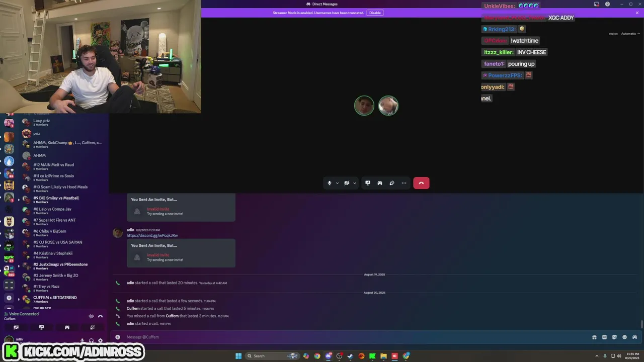Disable Streamer Mode from the purple banner
This screenshot has width=644, height=362.
point(375,13)
